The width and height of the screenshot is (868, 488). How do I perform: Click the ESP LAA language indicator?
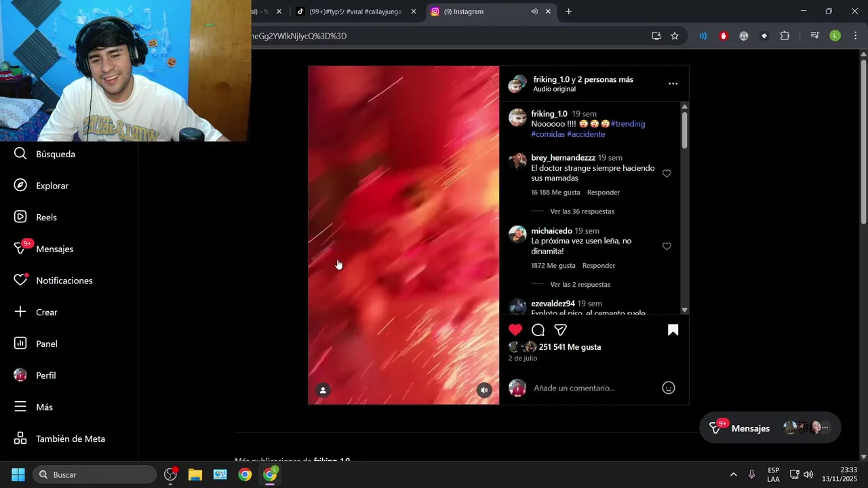[773, 474]
